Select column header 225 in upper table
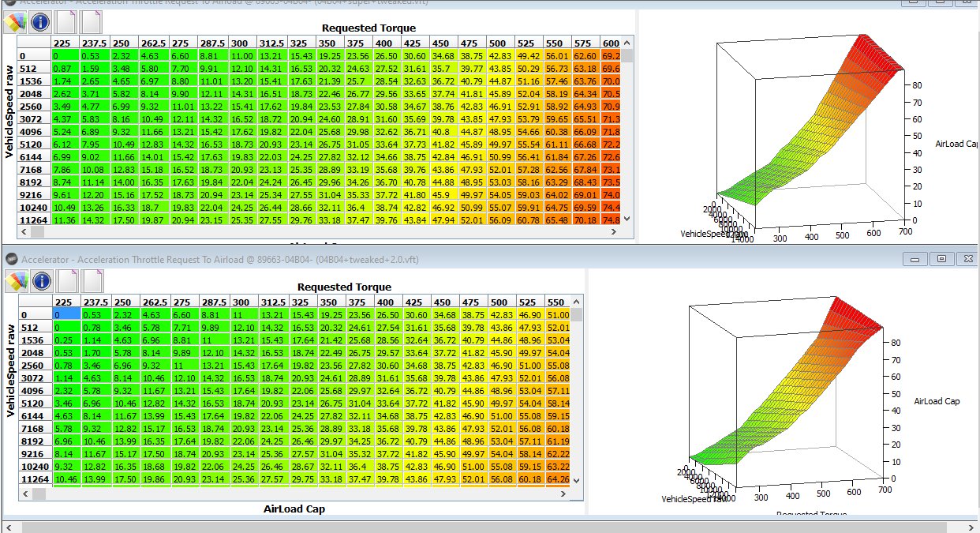The width and height of the screenshot is (980, 533). point(66,43)
